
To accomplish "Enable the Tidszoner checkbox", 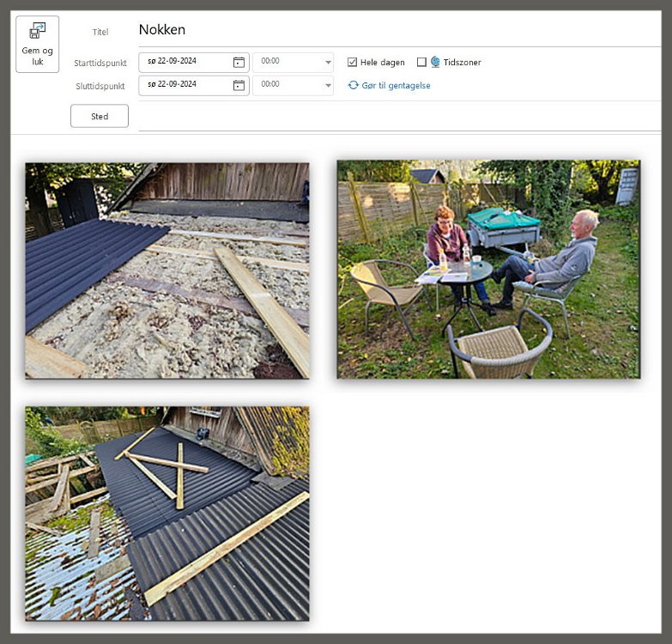I will [421, 62].
